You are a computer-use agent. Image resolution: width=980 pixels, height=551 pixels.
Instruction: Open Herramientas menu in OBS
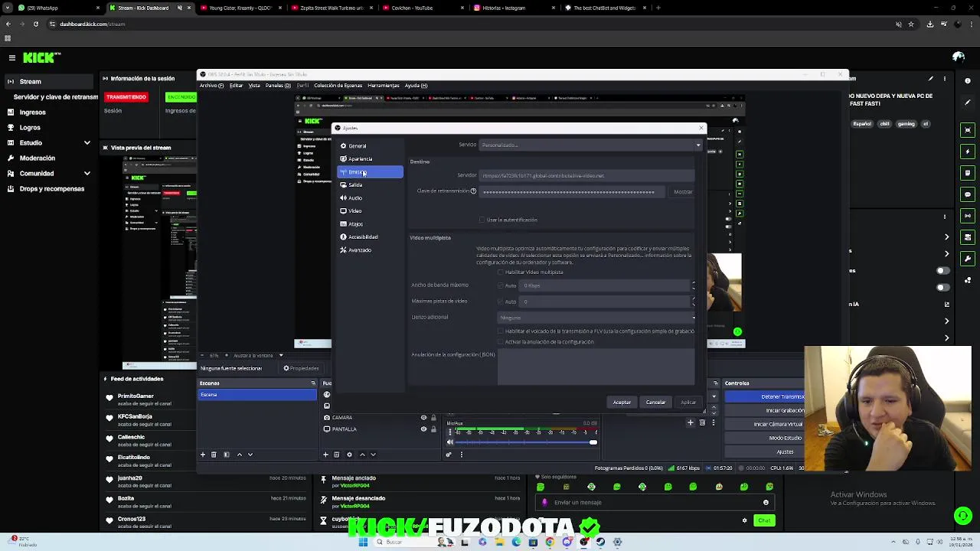point(383,86)
